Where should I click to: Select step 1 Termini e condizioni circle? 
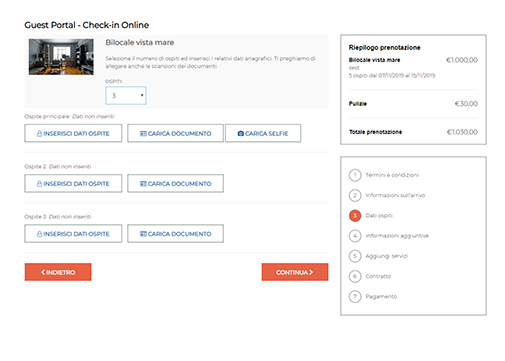355,175
